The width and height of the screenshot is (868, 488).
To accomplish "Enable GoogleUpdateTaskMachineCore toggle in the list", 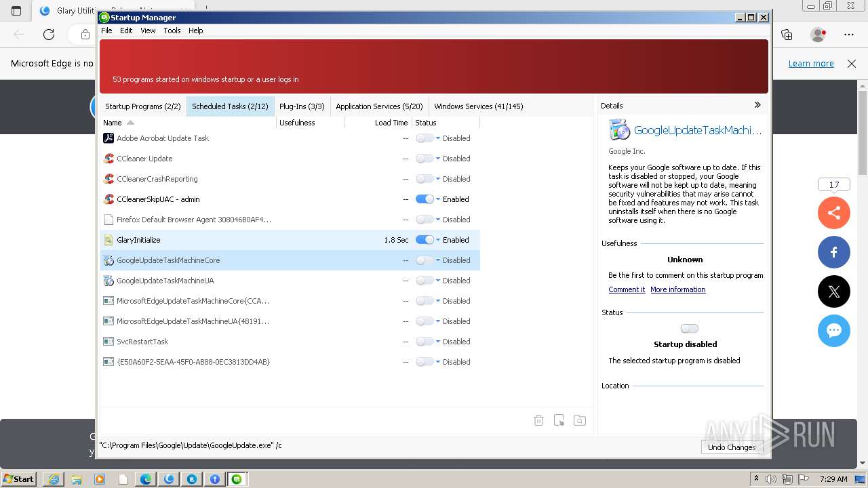I will pyautogui.click(x=425, y=260).
